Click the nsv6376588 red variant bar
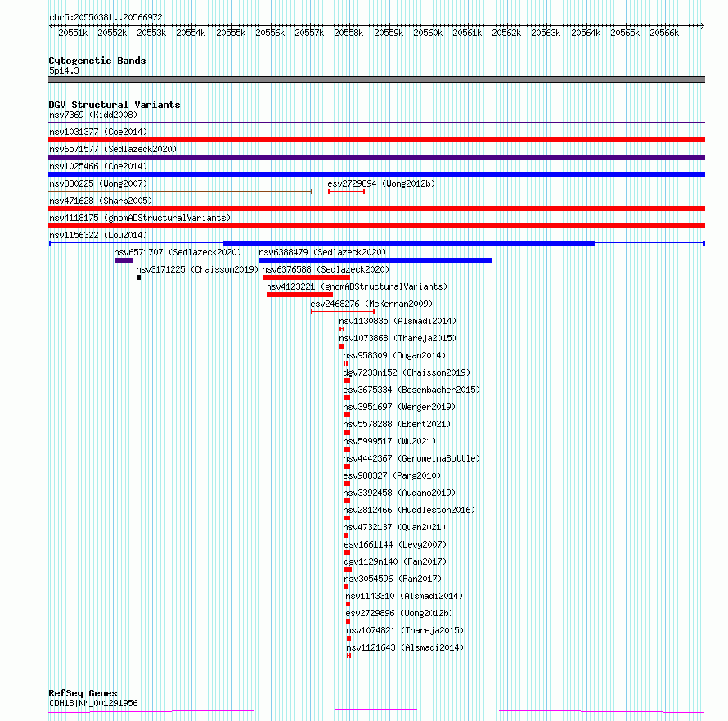Viewport: 728px width, 721px height. pos(307,277)
